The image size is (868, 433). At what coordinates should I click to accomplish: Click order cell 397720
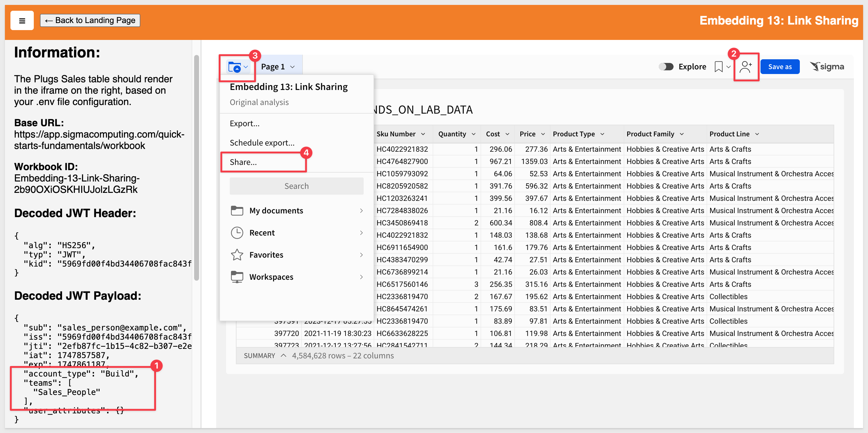269,333
